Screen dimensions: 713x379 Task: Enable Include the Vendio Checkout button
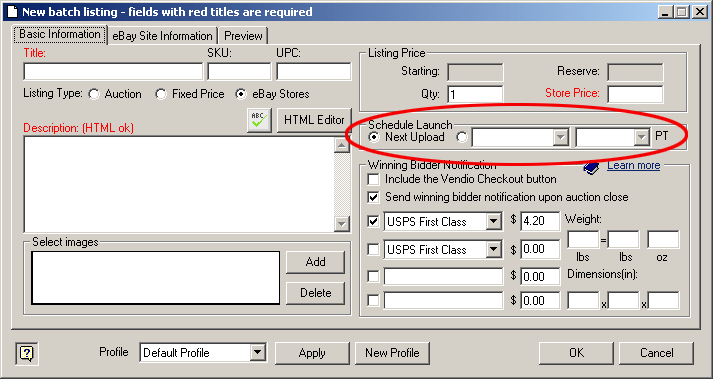373,179
